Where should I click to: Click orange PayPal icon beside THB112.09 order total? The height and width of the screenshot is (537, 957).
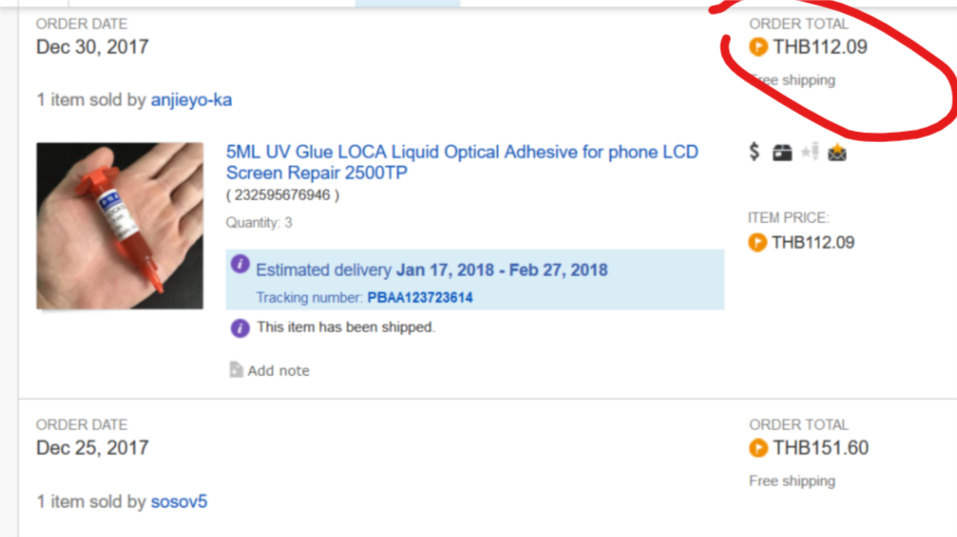pyautogui.click(x=758, y=46)
